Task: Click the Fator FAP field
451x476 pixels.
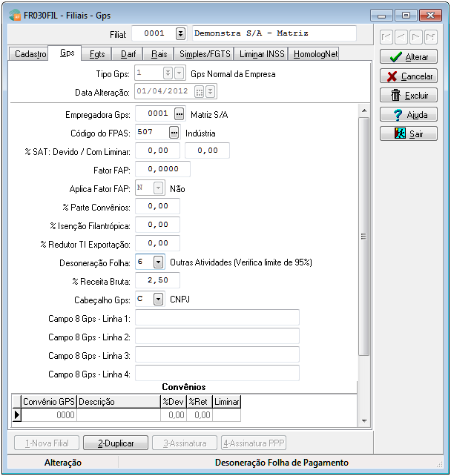Action: 162,169
